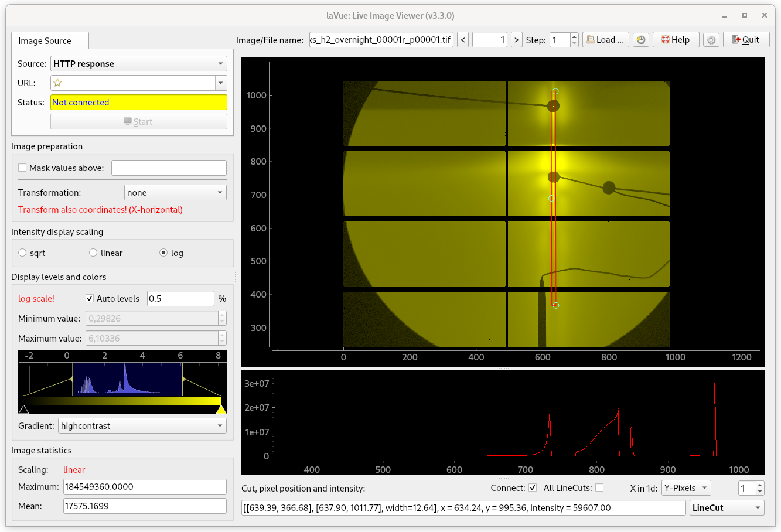Select the Image Source tab
781x532 pixels.
(x=45, y=41)
